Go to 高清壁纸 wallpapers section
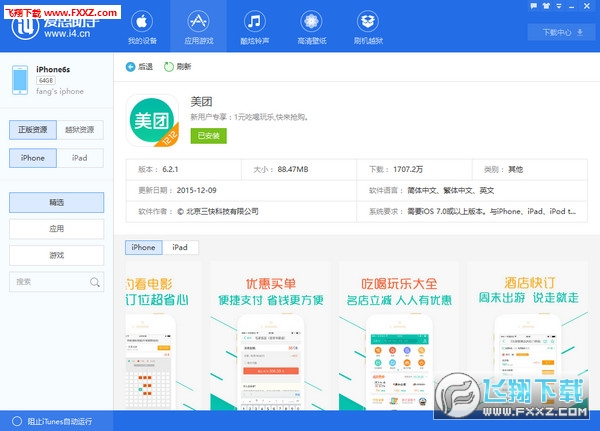 point(312,27)
